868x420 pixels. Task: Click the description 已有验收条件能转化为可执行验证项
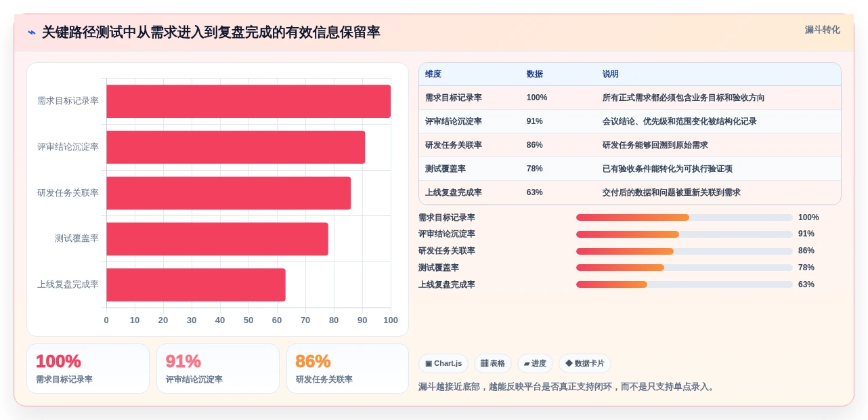668,169
